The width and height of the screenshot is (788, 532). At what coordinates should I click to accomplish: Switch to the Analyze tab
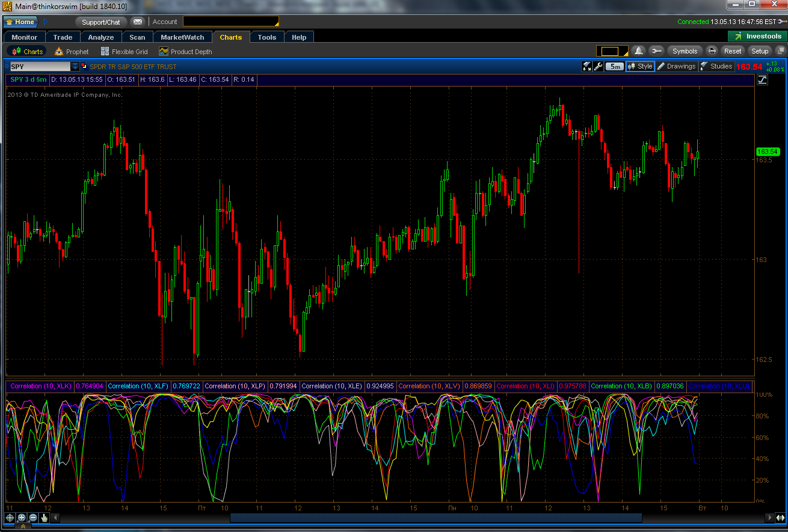(x=101, y=37)
